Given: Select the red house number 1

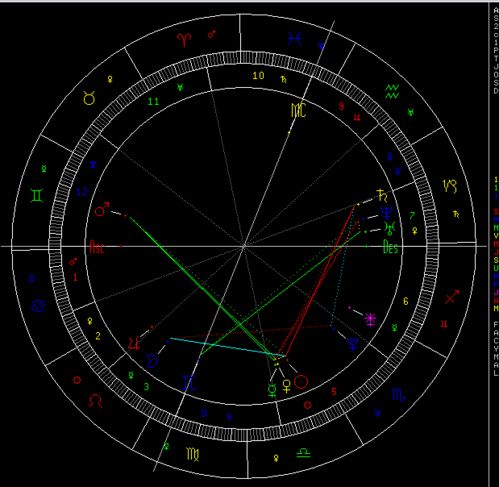Looking at the screenshot, I should [x=75, y=277].
